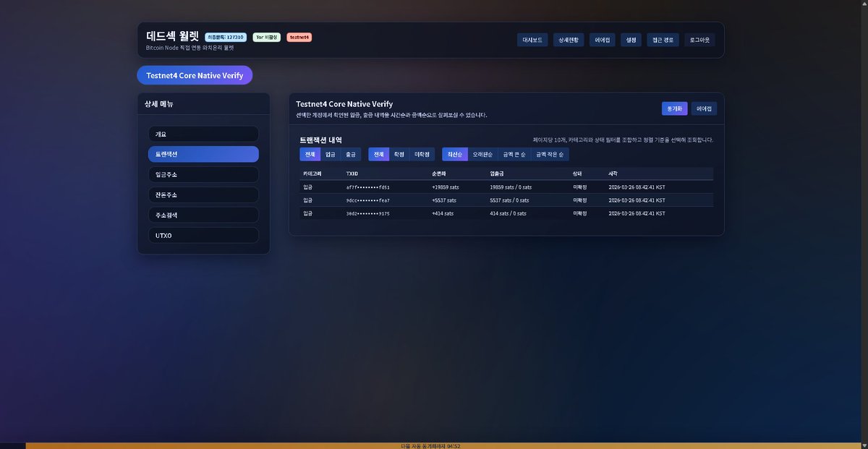Click the 입금 category cell in the af7f row
Image resolution: width=868 pixels, height=449 pixels.
(308, 187)
